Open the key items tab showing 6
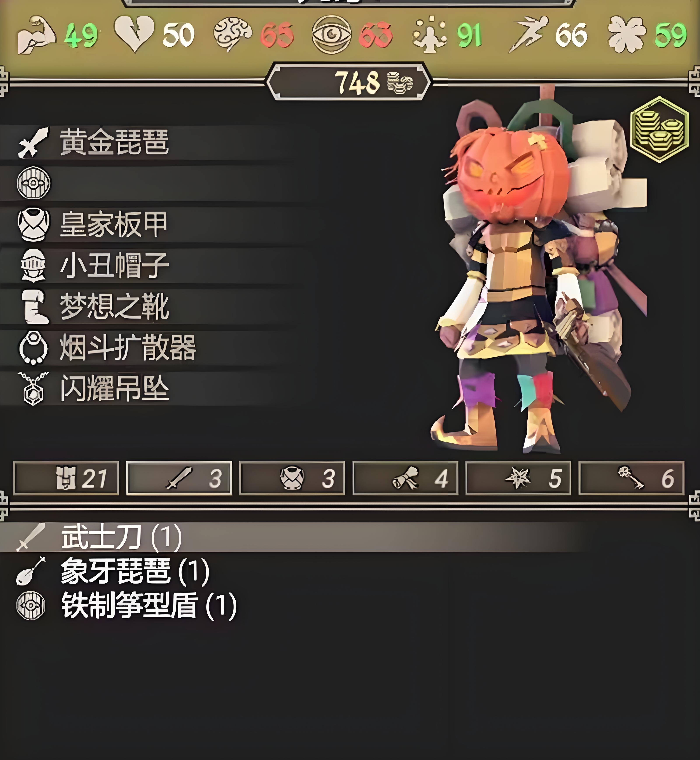The width and height of the screenshot is (700, 760). pos(632,478)
